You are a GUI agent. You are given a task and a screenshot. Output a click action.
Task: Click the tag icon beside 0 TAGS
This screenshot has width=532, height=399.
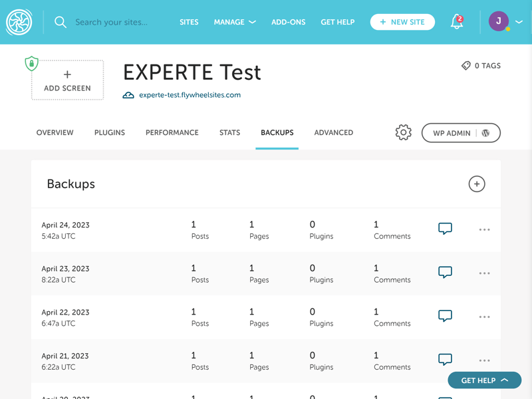coord(466,66)
